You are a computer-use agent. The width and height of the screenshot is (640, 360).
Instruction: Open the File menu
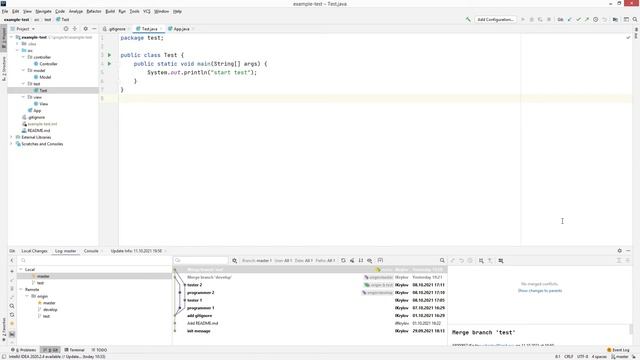5,11
